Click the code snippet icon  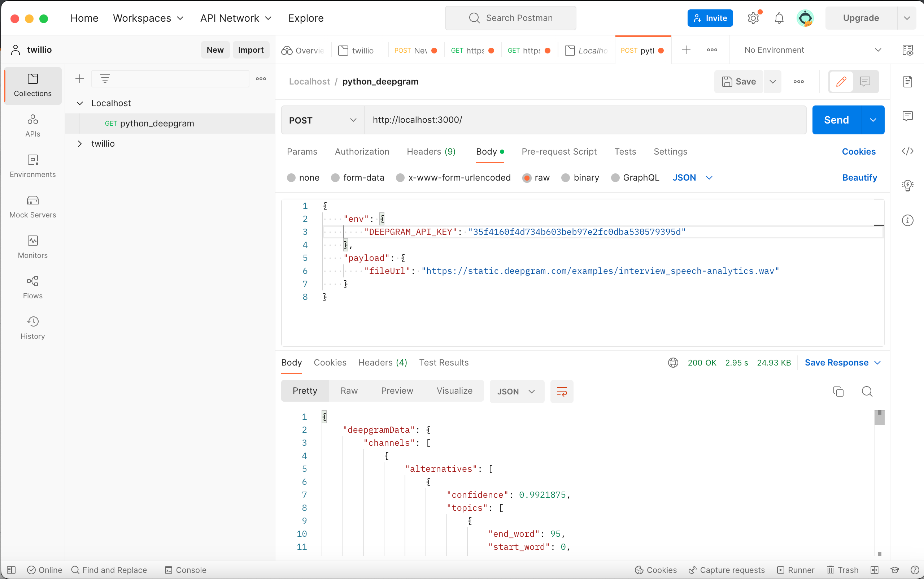(x=907, y=151)
